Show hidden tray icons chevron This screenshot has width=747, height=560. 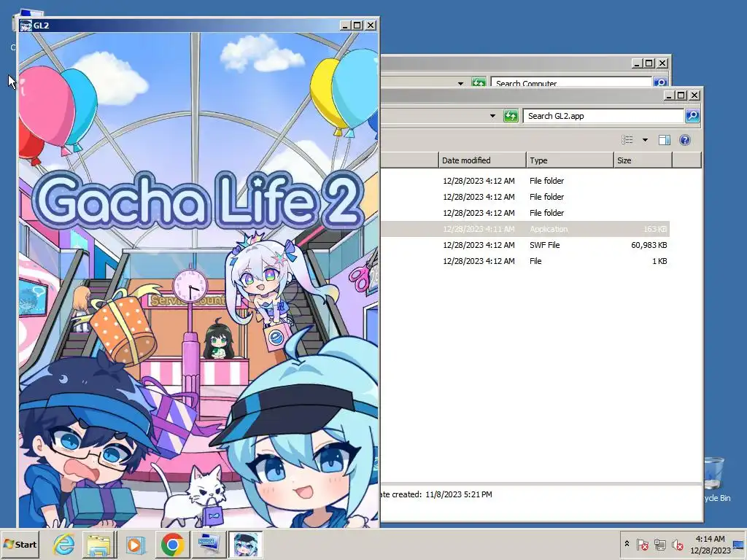tap(627, 544)
